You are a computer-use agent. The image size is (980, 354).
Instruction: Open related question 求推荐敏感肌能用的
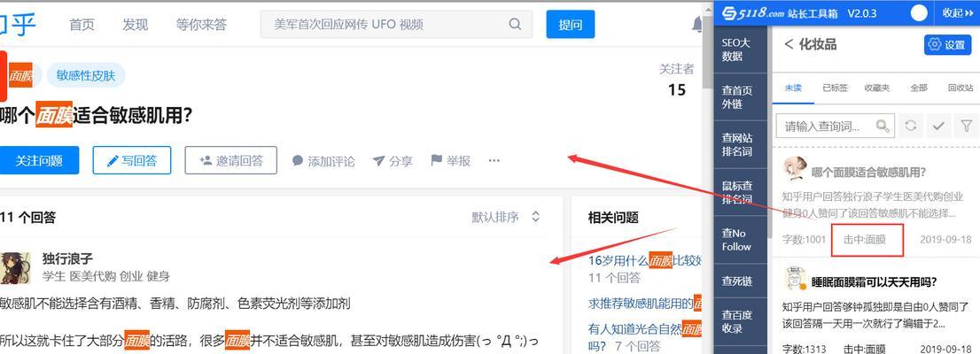click(644, 304)
